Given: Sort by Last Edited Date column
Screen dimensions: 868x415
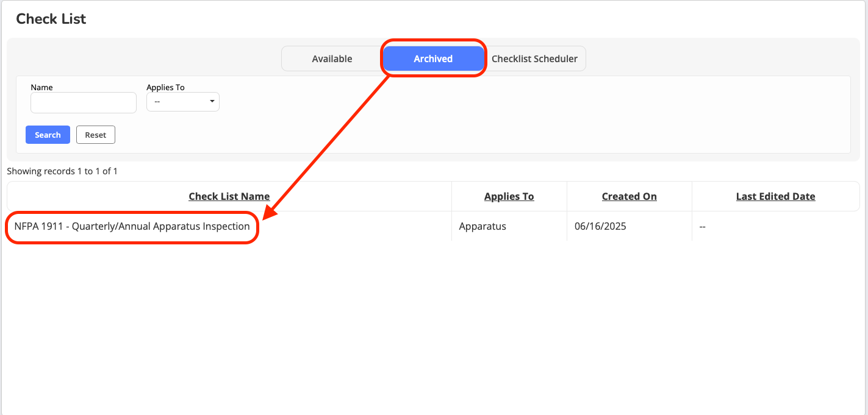Looking at the screenshot, I should (x=775, y=196).
